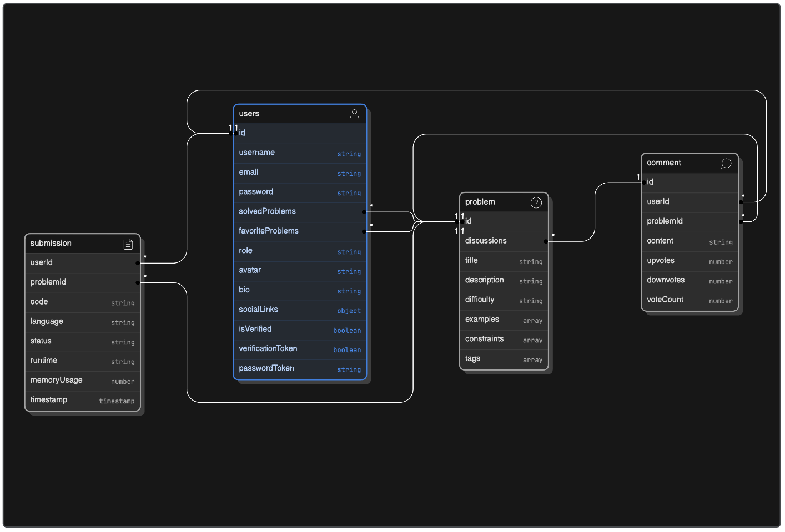The height and width of the screenshot is (532, 785).
Task: Click the passwordToken field
Action: pos(300,369)
